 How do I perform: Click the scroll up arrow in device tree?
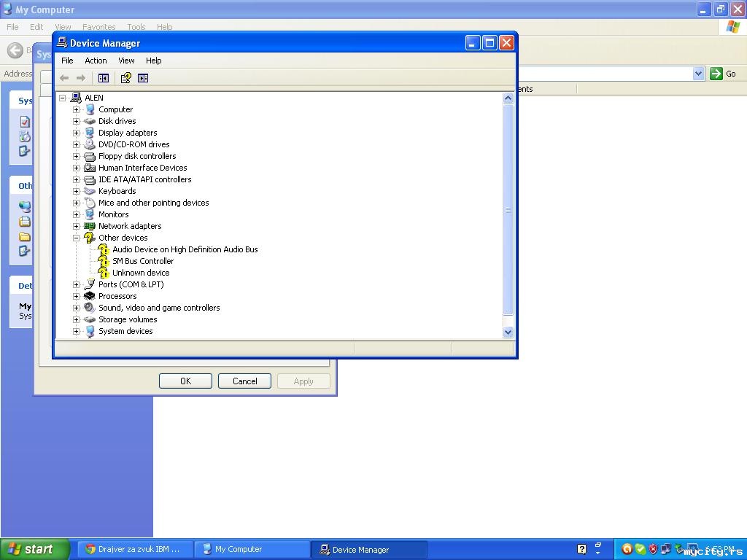coord(508,98)
